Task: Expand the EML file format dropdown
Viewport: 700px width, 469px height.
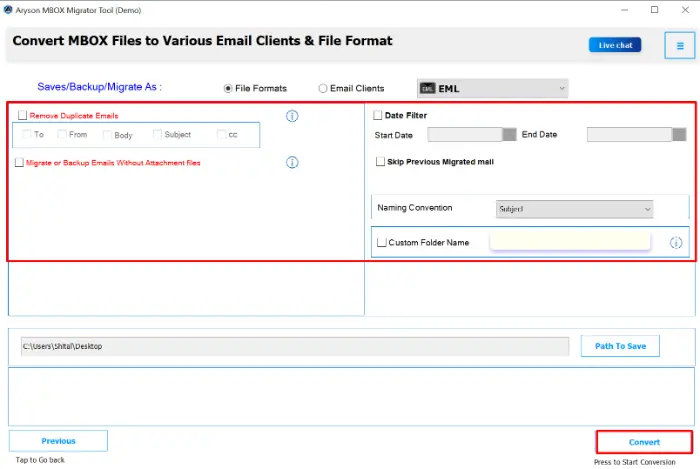Action: point(493,88)
